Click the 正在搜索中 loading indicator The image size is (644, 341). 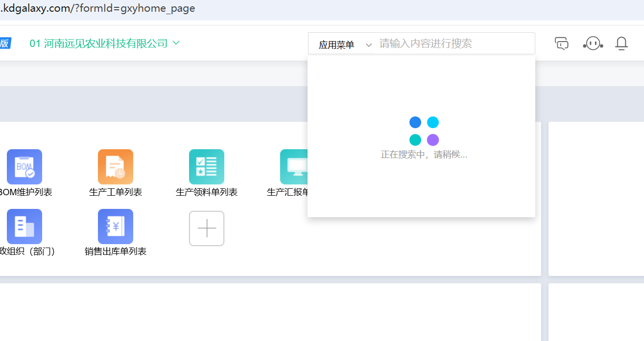(x=424, y=131)
